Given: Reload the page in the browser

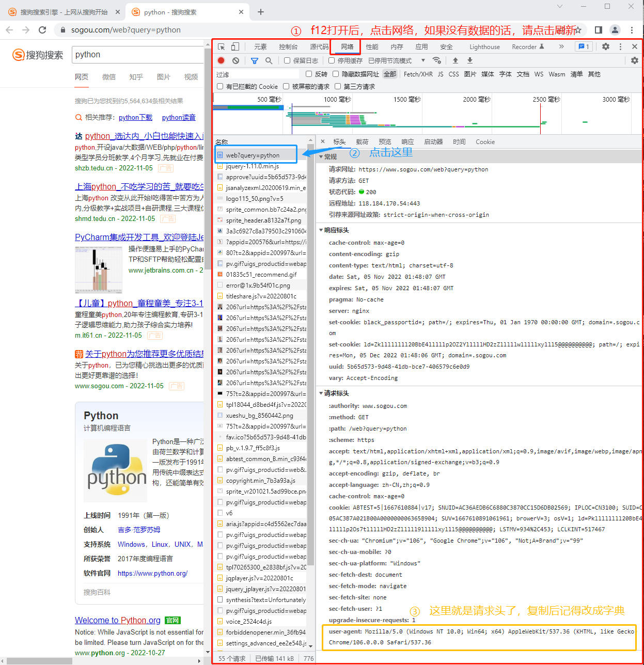Looking at the screenshot, I should click(42, 30).
